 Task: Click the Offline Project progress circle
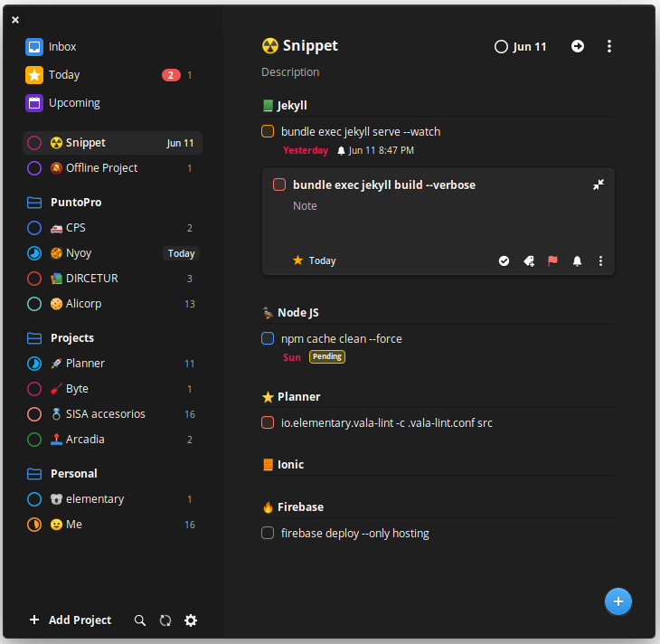(34, 168)
